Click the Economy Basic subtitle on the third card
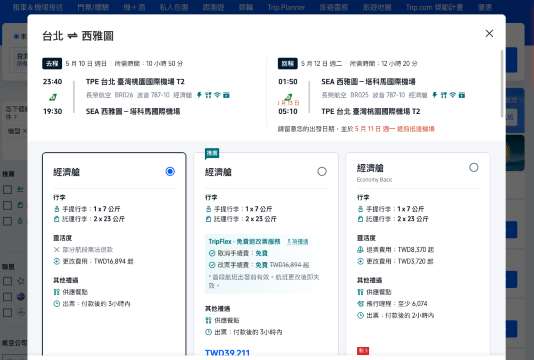This screenshot has height=360, width=534. 374,179
